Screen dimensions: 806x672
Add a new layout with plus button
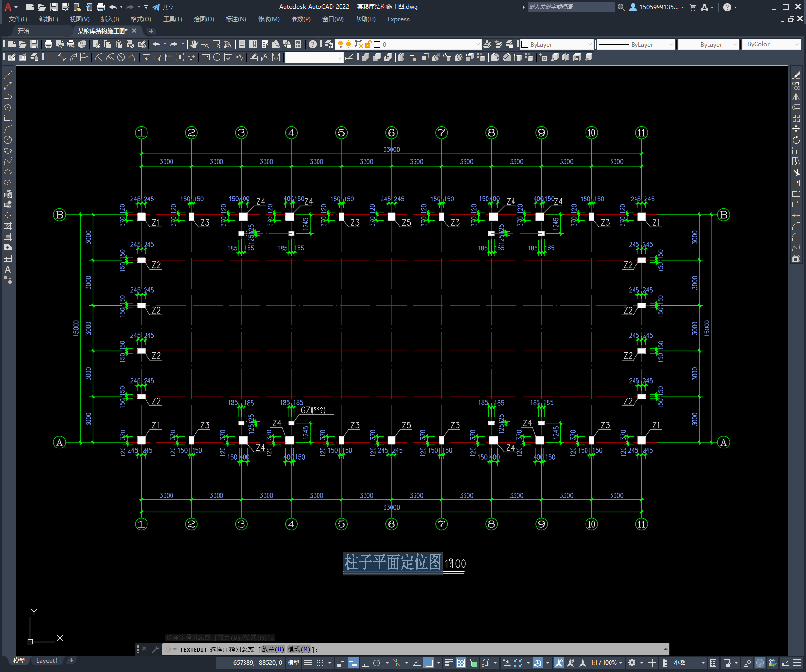(x=72, y=660)
